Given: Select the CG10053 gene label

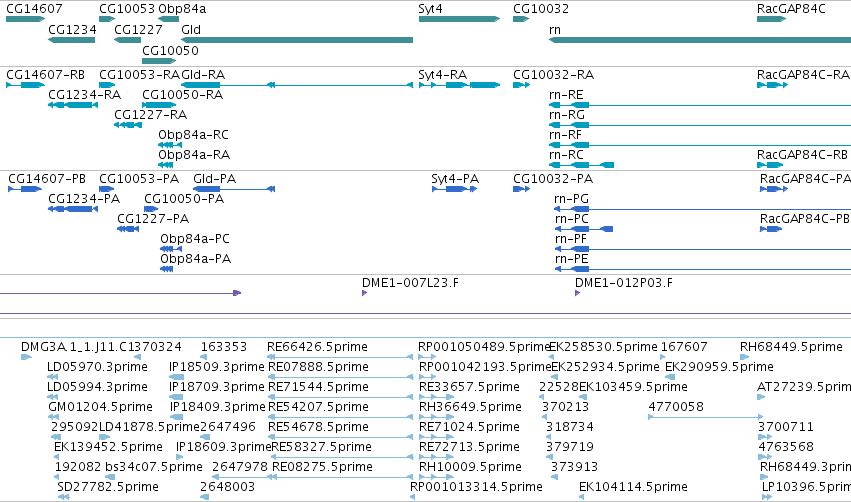Looking at the screenshot, I should click(127, 9).
